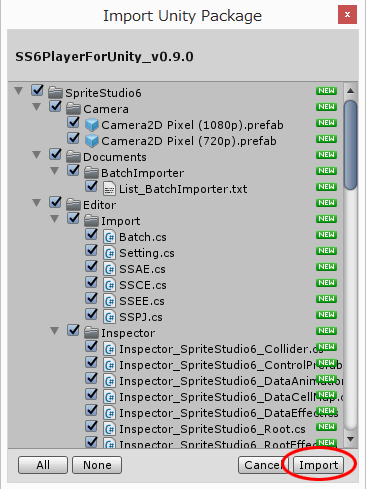Deselect everything with the None button
Screen dimensions: 366x489
pyautogui.click(x=97, y=465)
